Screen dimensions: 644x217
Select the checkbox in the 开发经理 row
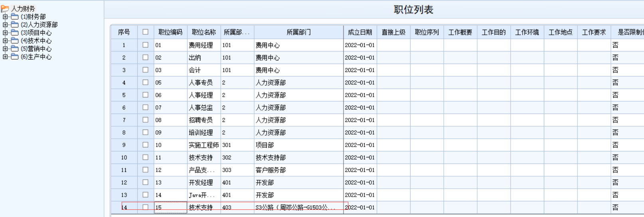(x=145, y=182)
